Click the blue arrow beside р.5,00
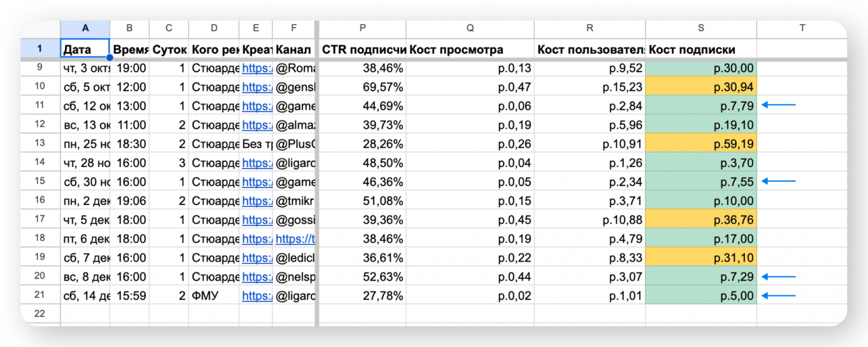 (778, 296)
